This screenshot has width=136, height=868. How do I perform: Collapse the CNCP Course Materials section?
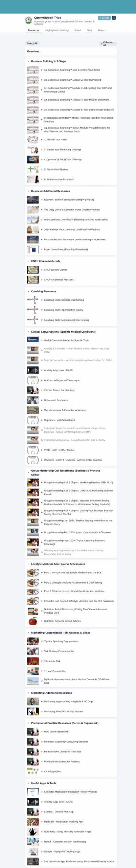[x=28, y=261]
